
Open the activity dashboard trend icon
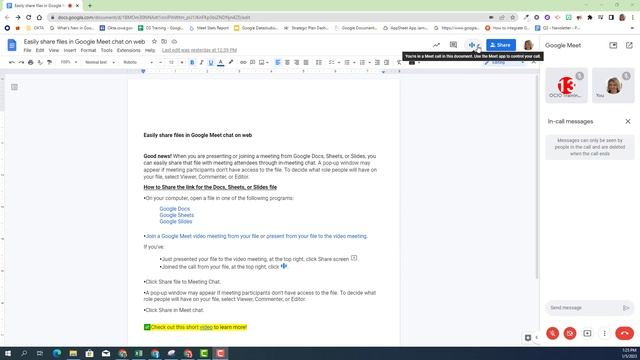436,45
